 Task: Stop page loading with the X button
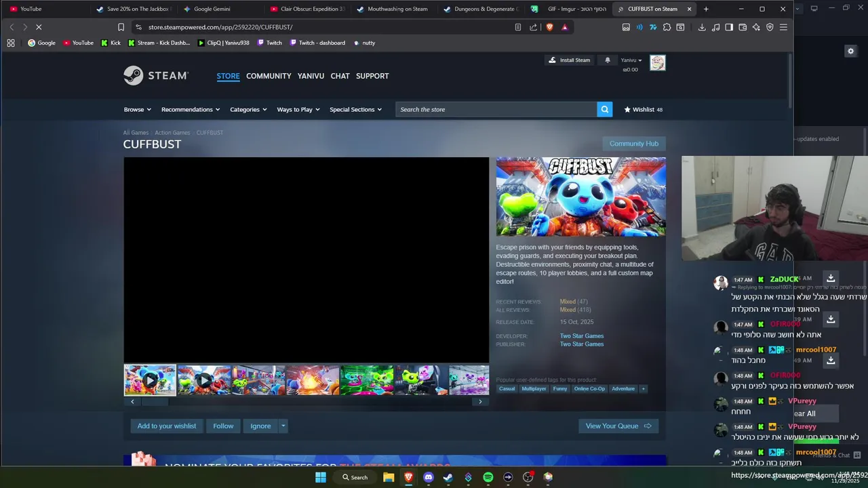click(x=39, y=27)
